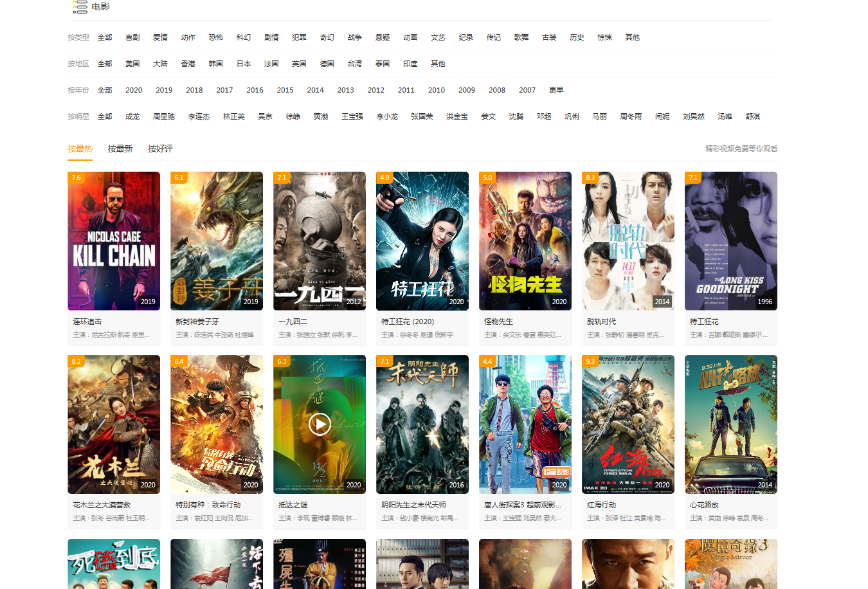Choose star filter 吴京
Screen dimensions: 868x589
265,116
